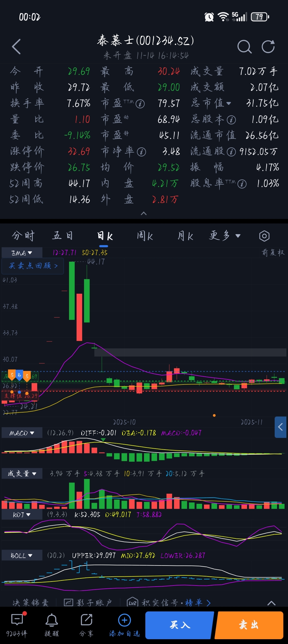Tap KDJ K:52.305 readout
Screen dimensions: 288x644
click(87, 515)
